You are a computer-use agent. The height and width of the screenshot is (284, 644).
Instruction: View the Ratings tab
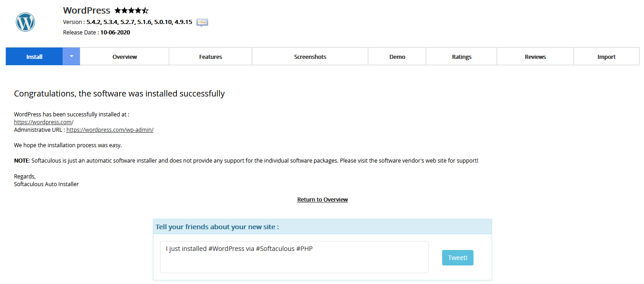461,56
